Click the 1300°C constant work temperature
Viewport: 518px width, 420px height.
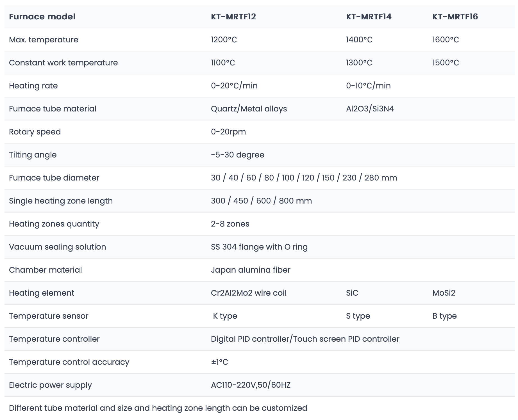pyautogui.click(x=359, y=63)
